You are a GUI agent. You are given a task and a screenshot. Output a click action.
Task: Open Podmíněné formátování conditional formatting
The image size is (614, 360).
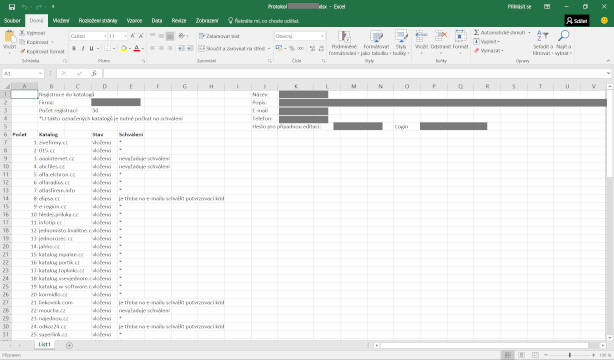(343, 43)
